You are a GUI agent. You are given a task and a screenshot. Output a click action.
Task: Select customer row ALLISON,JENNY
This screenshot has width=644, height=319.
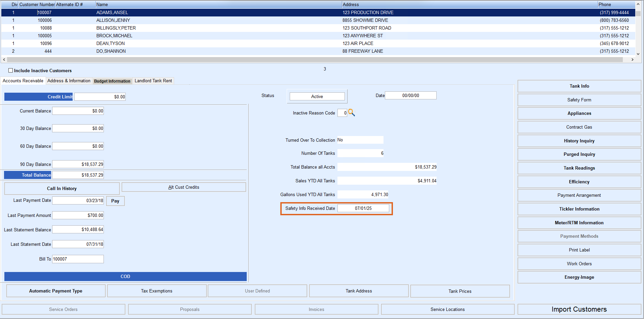pyautogui.click(x=113, y=20)
